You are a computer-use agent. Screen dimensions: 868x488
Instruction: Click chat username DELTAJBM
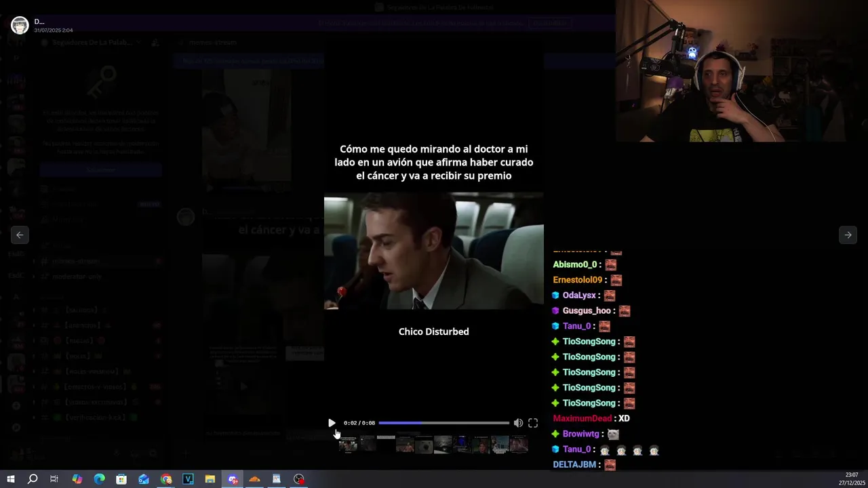tap(574, 464)
